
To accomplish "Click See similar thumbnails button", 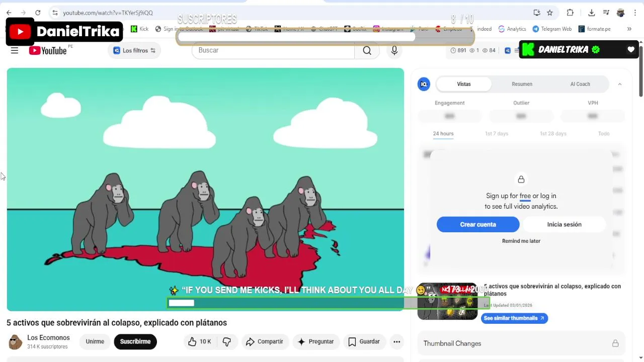I will tap(514, 318).
